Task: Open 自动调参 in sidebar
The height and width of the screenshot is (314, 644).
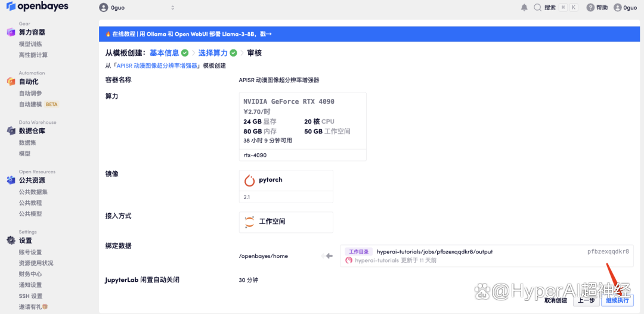Action: [x=30, y=93]
